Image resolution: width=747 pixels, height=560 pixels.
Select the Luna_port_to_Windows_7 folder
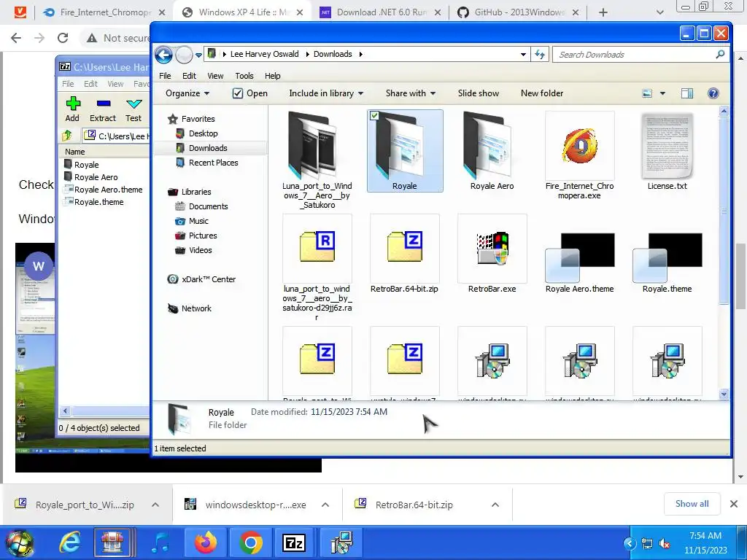(317, 160)
